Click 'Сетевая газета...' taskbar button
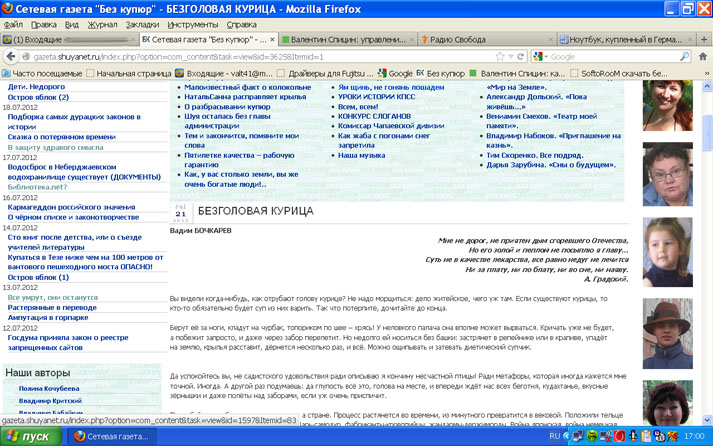This screenshot has height=446, width=713. 111,436
